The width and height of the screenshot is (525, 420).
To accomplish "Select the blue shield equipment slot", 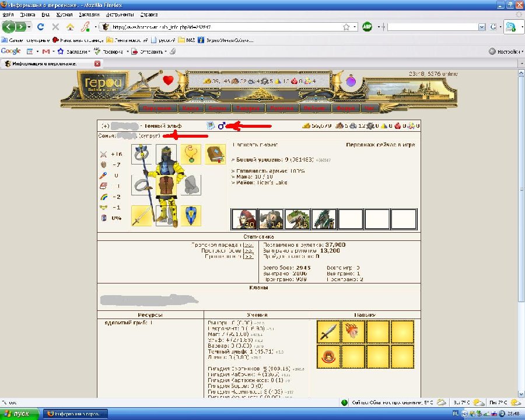I will (191, 216).
